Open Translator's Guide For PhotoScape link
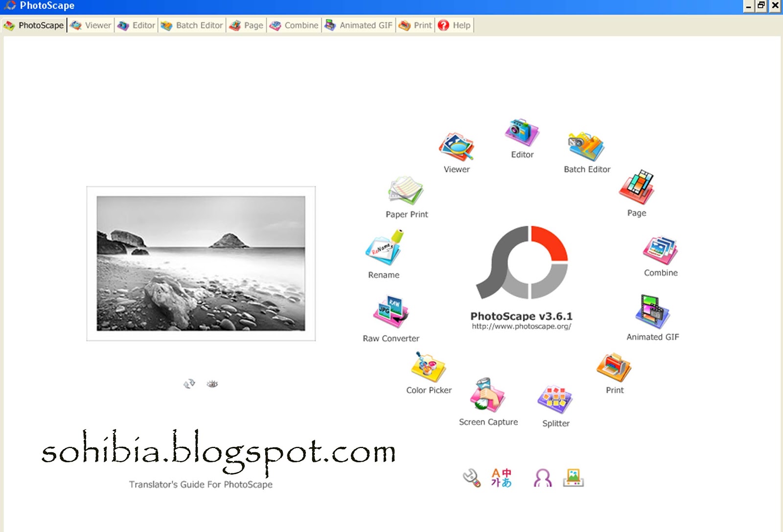This screenshot has height=532, width=783. [201, 485]
